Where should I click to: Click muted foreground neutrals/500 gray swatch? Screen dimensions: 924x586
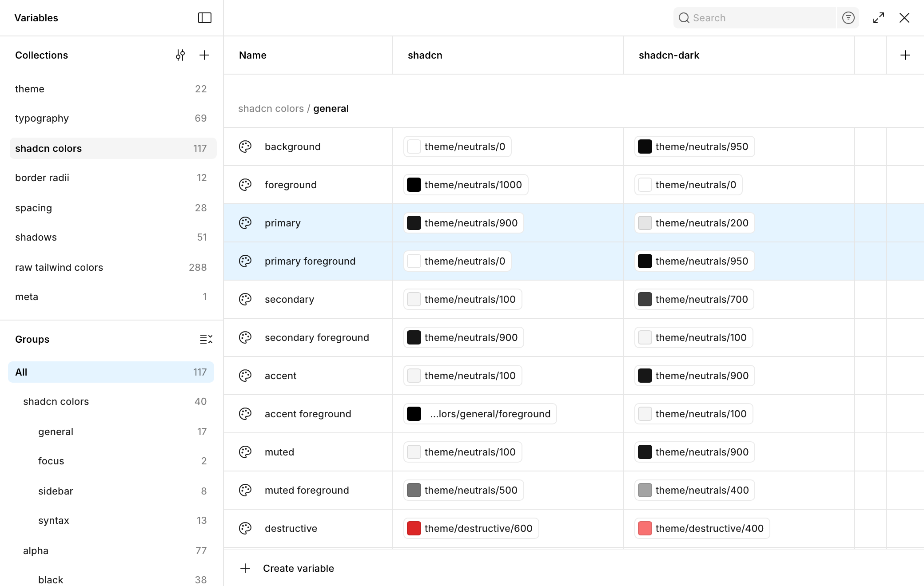[414, 490]
